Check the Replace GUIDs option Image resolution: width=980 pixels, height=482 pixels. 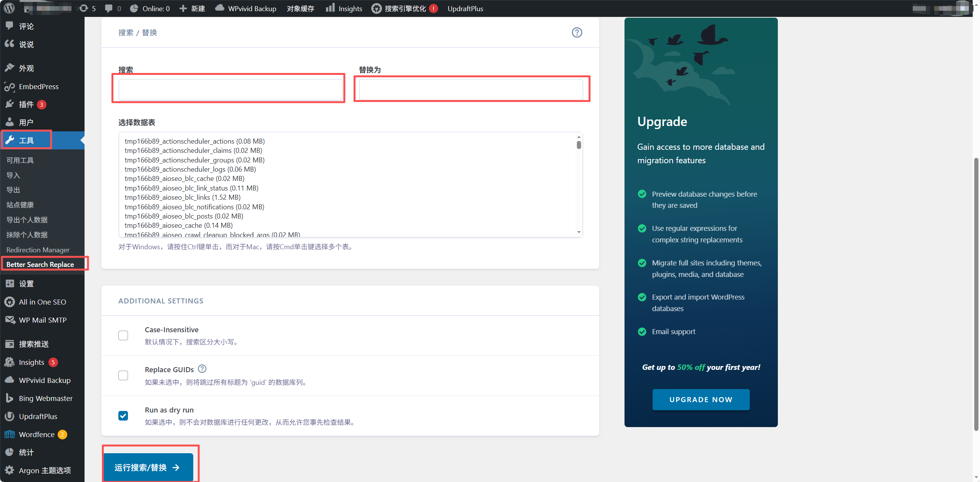123,375
